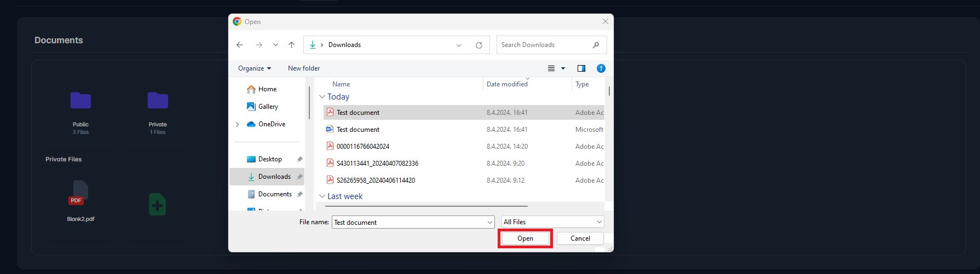
Task: Click the Cancel button
Action: [580, 238]
